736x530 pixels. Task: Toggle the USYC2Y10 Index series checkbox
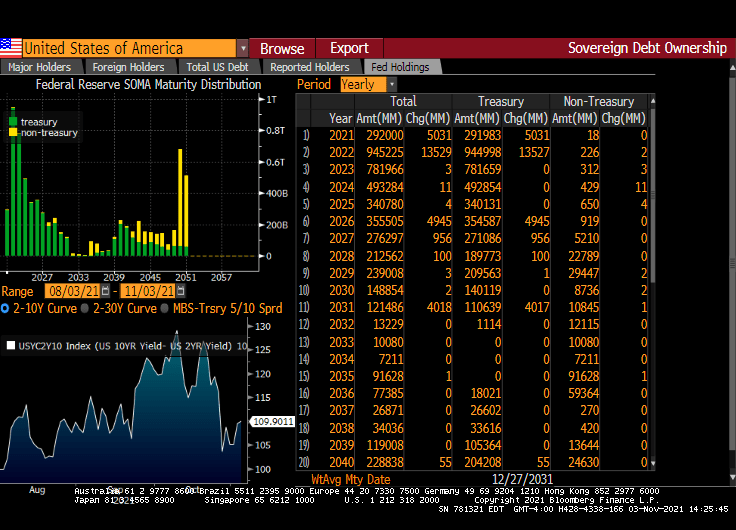point(11,346)
